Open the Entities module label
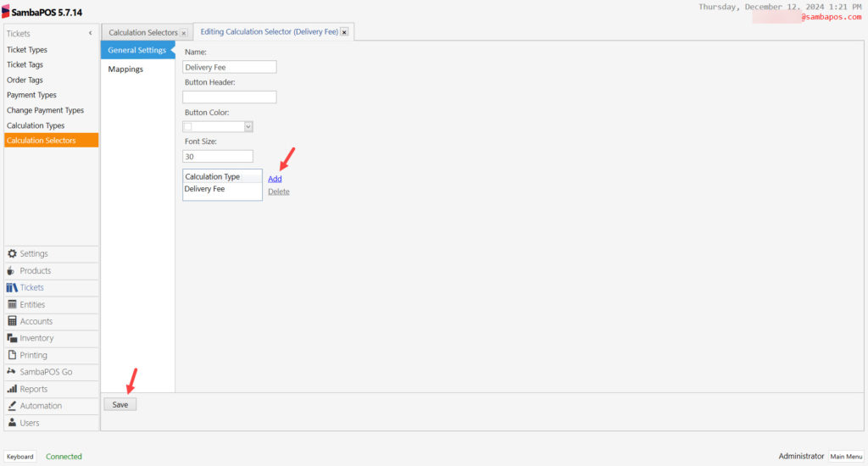The width and height of the screenshot is (868, 466). click(32, 304)
